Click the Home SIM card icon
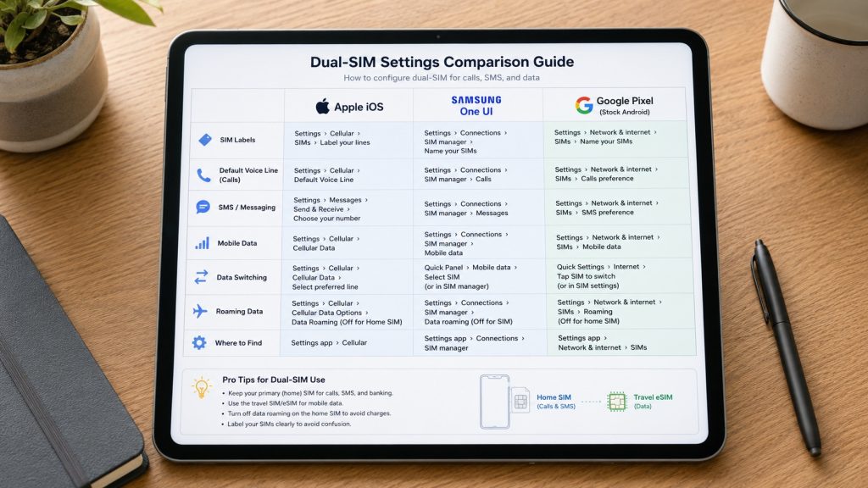Screen dimensions: 868x488 (x=520, y=402)
